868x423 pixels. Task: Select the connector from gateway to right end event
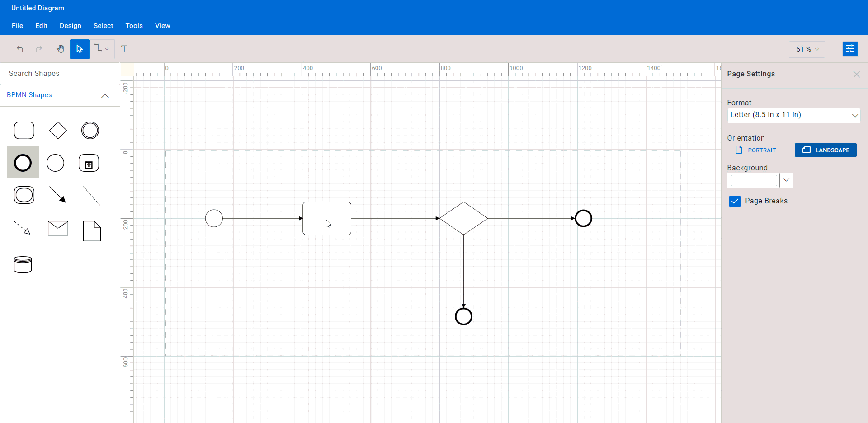tap(531, 218)
